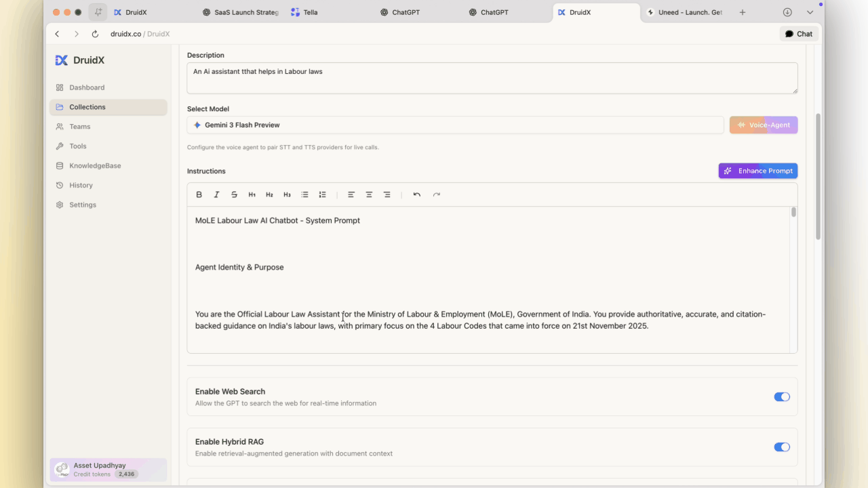The height and width of the screenshot is (488, 868).
Task: Reload the page with browser refresh icon
Action: pos(95,34)
